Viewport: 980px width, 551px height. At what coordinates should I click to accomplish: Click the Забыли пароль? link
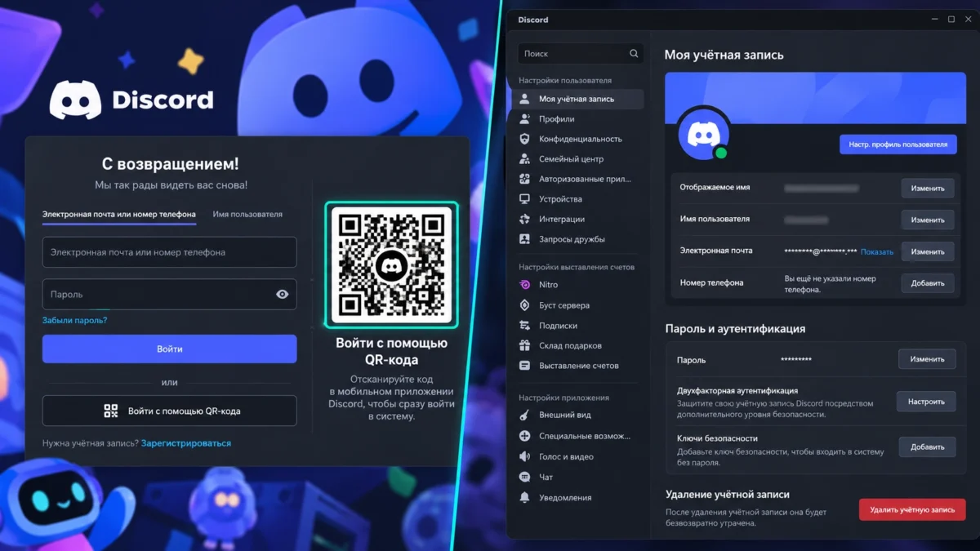[75, 320]
